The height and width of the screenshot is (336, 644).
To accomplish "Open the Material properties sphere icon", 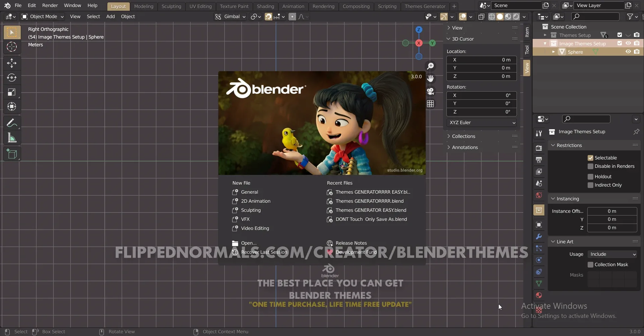I will [539, 295].
